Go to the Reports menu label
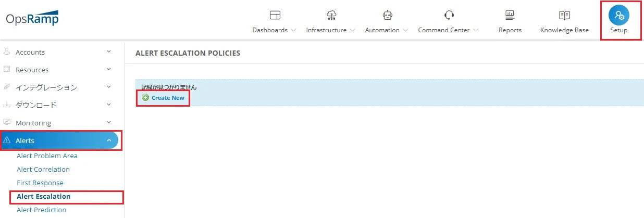This screenshot has width=644, height=218. click(x=510, y=30)
